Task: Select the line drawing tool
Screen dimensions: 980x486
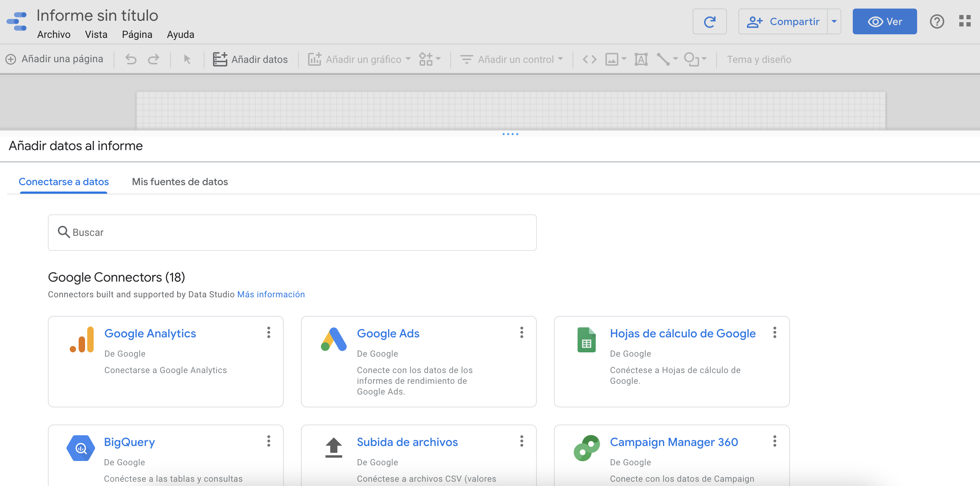Action: click(663, 59)
